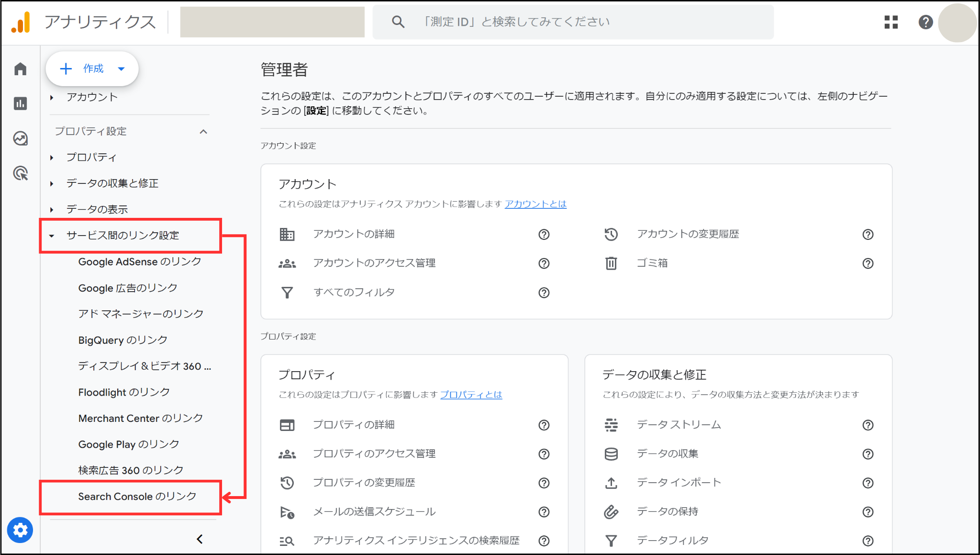Click the Analytics logo
Viewport: 980px width, 555px height.
[21, 22]
